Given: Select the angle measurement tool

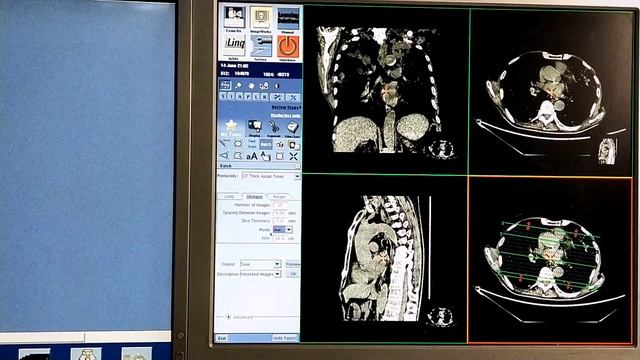Looking at the screenshot, I should (x=224, y=156).
